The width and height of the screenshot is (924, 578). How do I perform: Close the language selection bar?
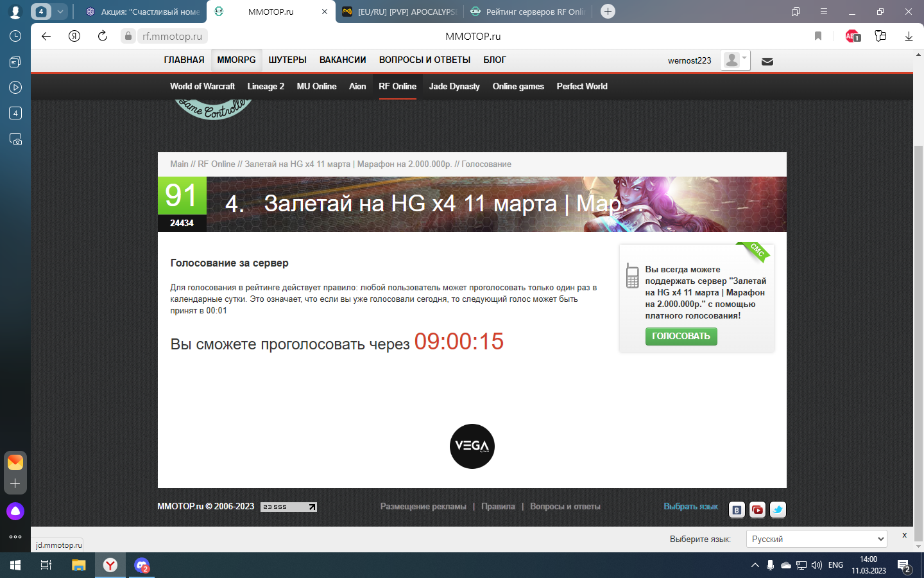coord(905,535)
